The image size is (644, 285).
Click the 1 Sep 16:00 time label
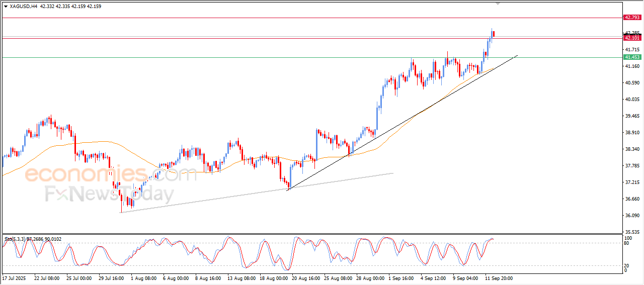pos(401,277)
